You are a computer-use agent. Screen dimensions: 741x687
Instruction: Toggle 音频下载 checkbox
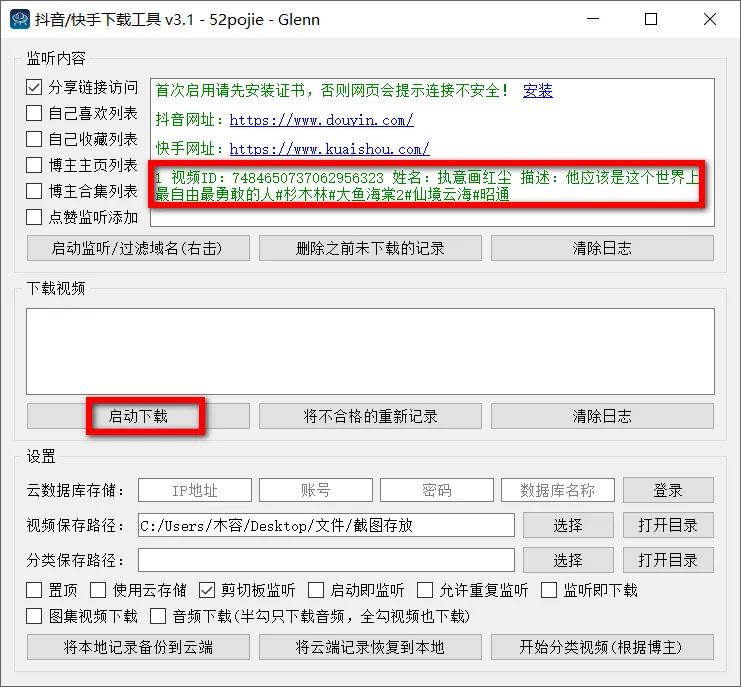point(158,616)
